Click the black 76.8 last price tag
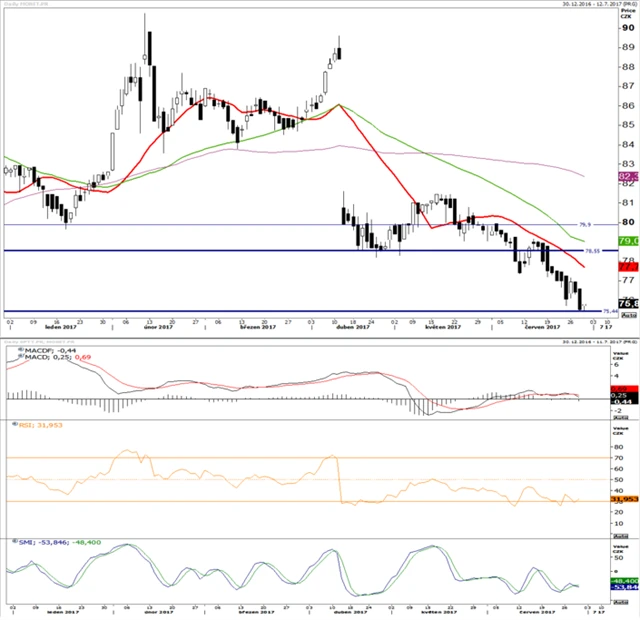 (629, 303)
